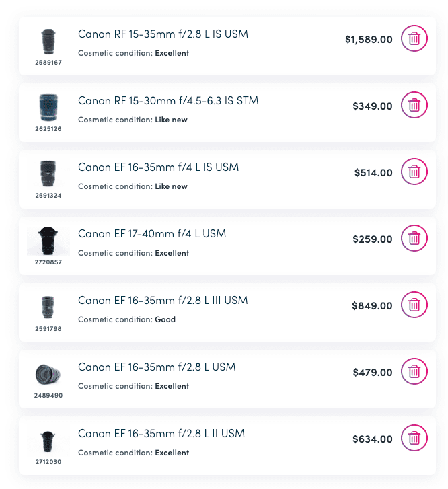Delete the $849.00 Canon EF 16-35mm III lens
The image size is (448, 489).
pos(414,305)
